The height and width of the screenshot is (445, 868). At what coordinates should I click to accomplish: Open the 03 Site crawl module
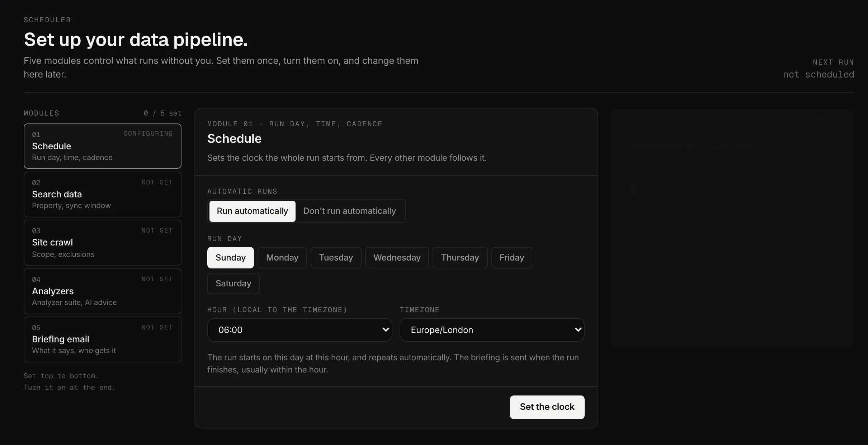tap(103, 243)
